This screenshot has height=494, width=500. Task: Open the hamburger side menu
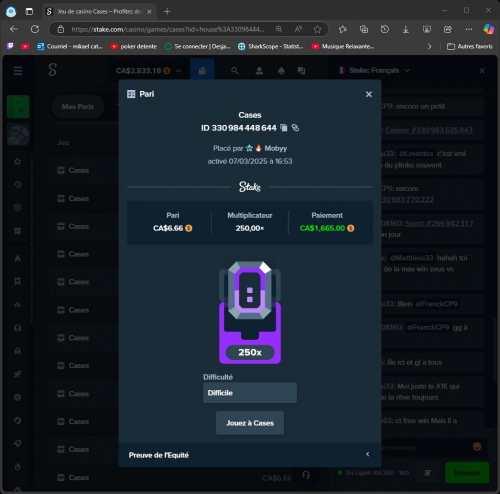tap(18, 71)
